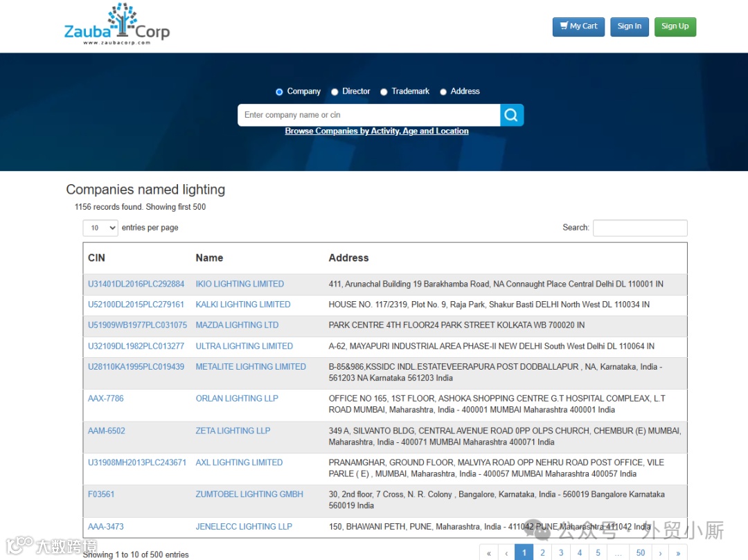This screenshot has height=560, width=748.
Task: Open My Cart
Action: [x=578, y=27]
